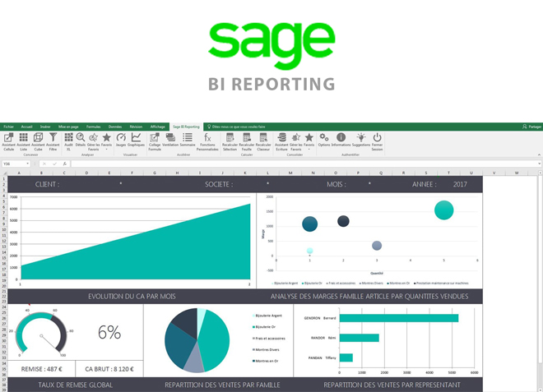Open the Assistant Ecriture tool
This screenshot has width=543, height=392.
(x=281, y=142)
